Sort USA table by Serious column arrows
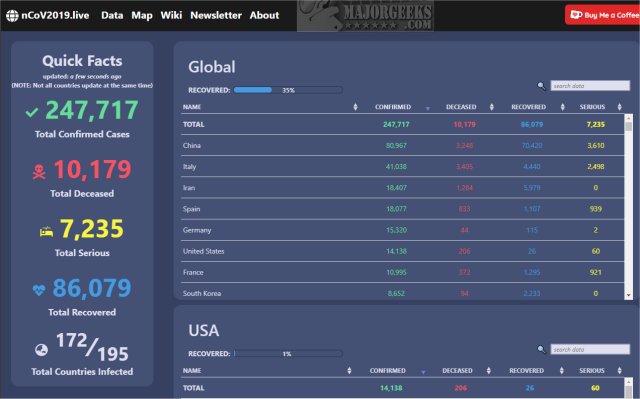Image resolution: width=640 pixels, height=399 pixels. (619, 370)
